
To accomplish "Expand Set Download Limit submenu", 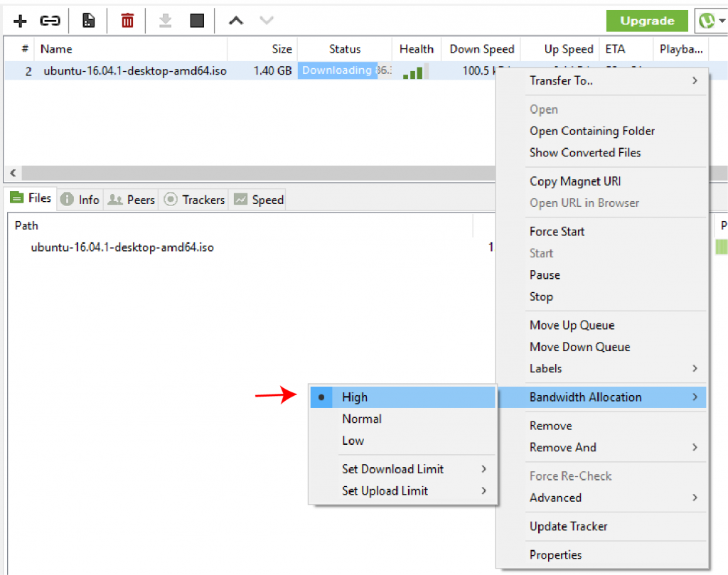I will click(402, 469).
